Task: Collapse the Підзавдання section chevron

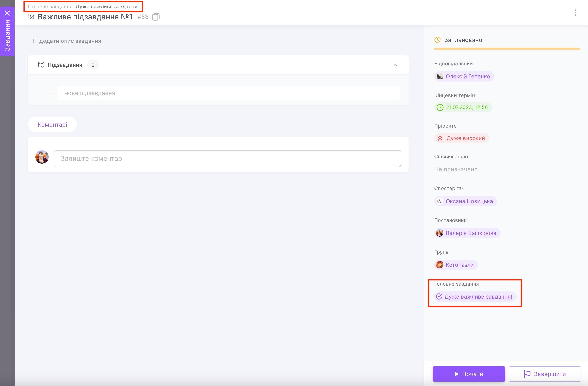Action: (395, 65)
